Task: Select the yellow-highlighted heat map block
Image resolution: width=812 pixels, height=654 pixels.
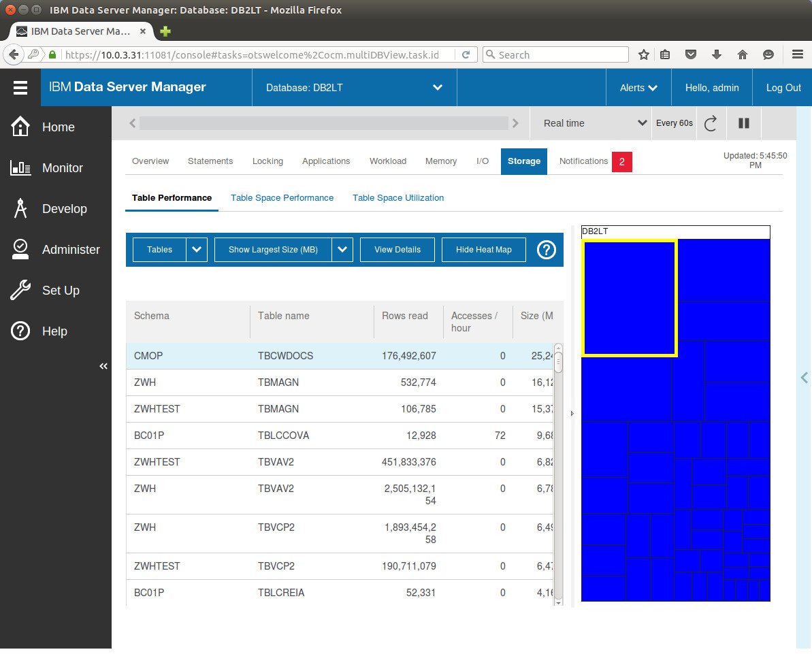Action: coord(630,298)
